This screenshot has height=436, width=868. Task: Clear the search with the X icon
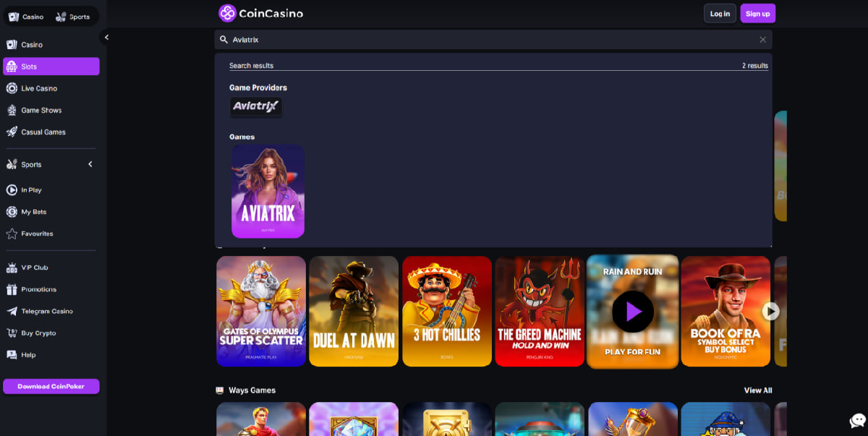[762, 40]
